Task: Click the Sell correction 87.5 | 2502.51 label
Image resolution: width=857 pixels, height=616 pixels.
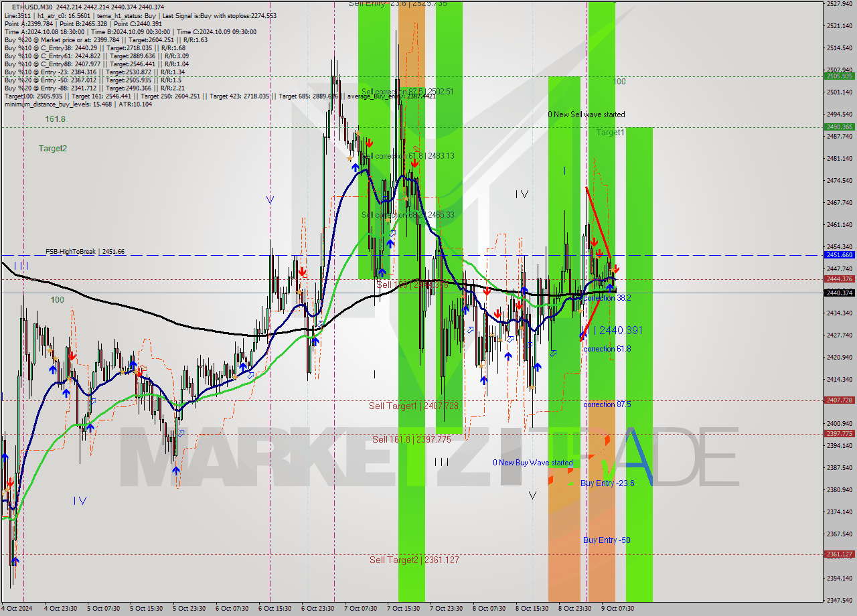Action: click(408, 92)
